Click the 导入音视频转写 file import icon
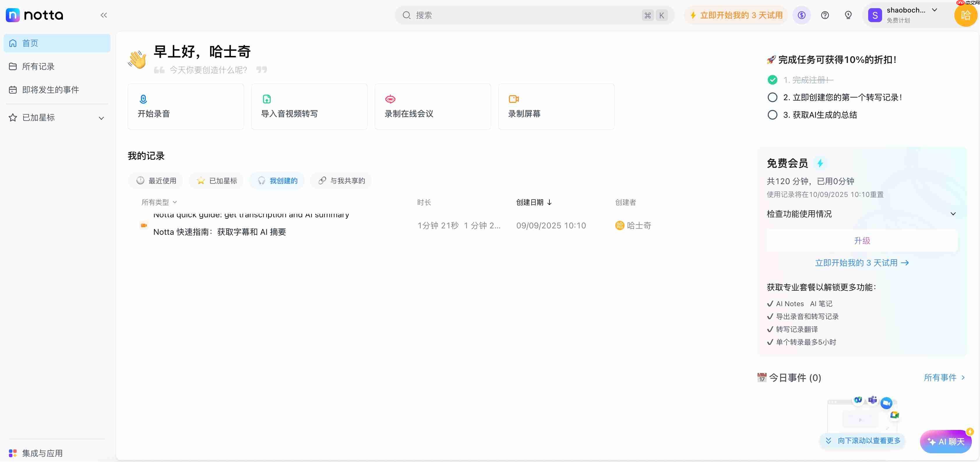This screenshot has width=980, height=462. 266,99
